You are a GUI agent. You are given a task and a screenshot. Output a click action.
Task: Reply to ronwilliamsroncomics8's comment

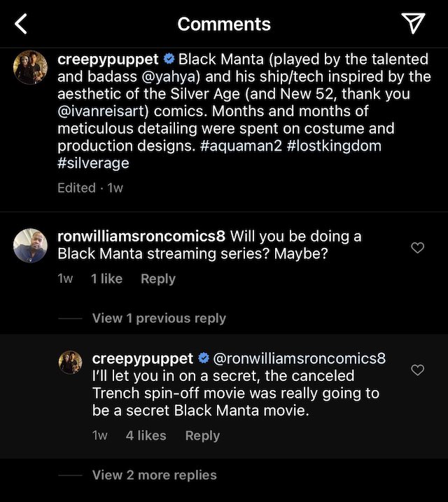[x=157, y=279]
